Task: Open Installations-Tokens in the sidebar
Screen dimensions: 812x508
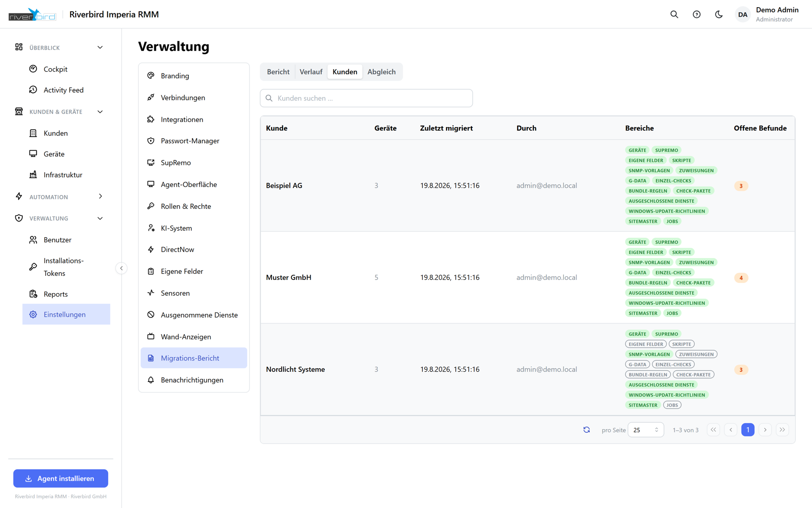Action: [x=66, y=267]
